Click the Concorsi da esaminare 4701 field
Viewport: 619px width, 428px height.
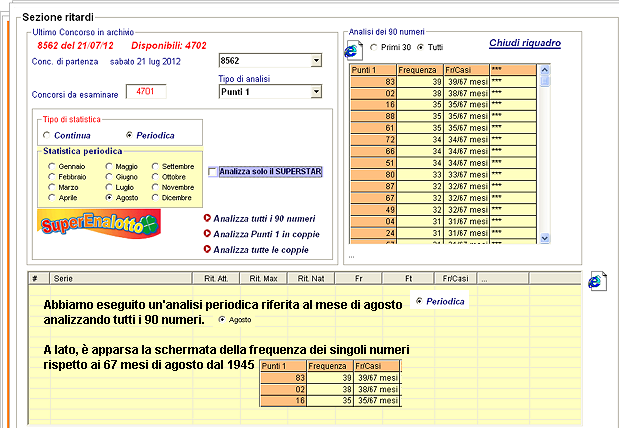[146, 92]
